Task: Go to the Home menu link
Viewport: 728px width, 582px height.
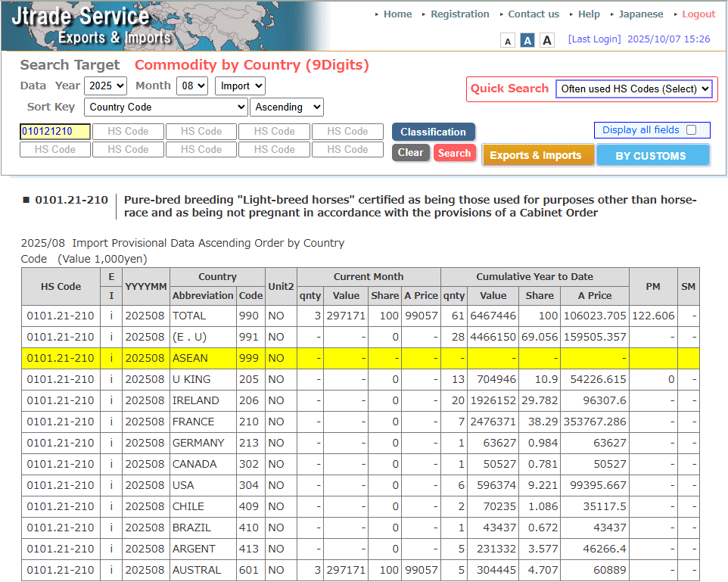Action: 397,14
